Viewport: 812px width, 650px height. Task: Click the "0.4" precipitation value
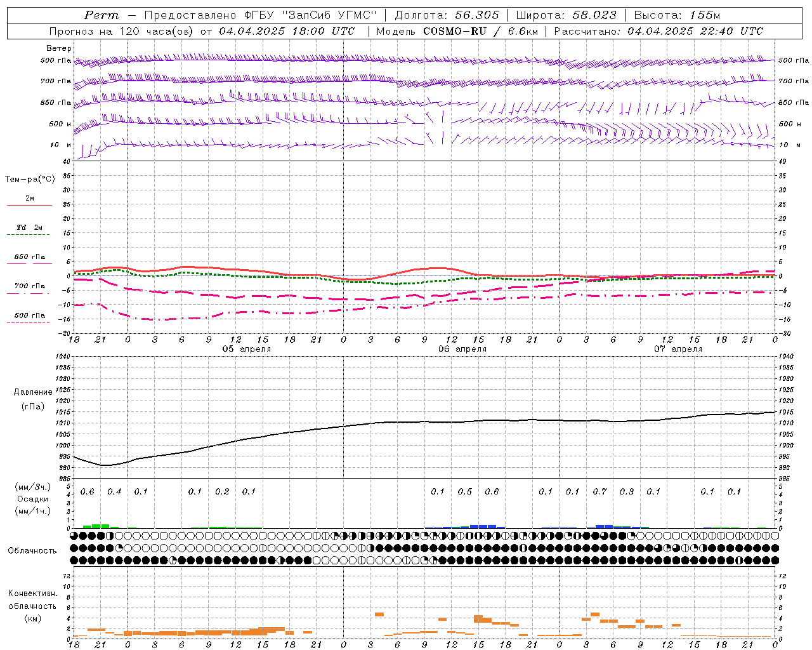click(114, 492)
